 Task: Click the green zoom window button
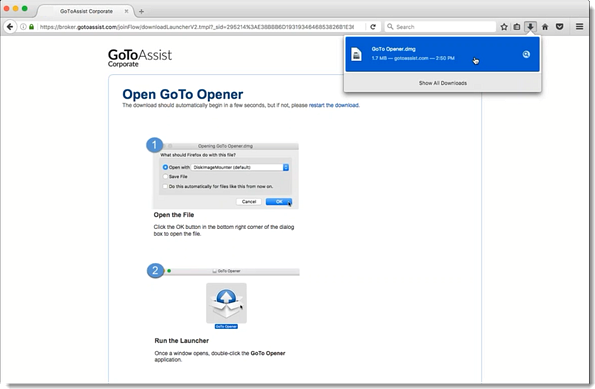(25, 8)
